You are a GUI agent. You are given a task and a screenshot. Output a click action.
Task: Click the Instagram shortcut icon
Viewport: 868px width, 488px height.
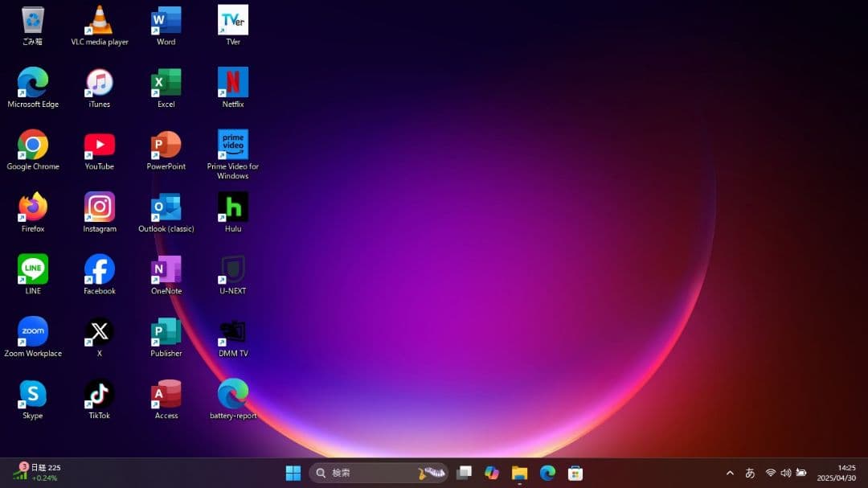pyautogui.click(x=100, y=207)
